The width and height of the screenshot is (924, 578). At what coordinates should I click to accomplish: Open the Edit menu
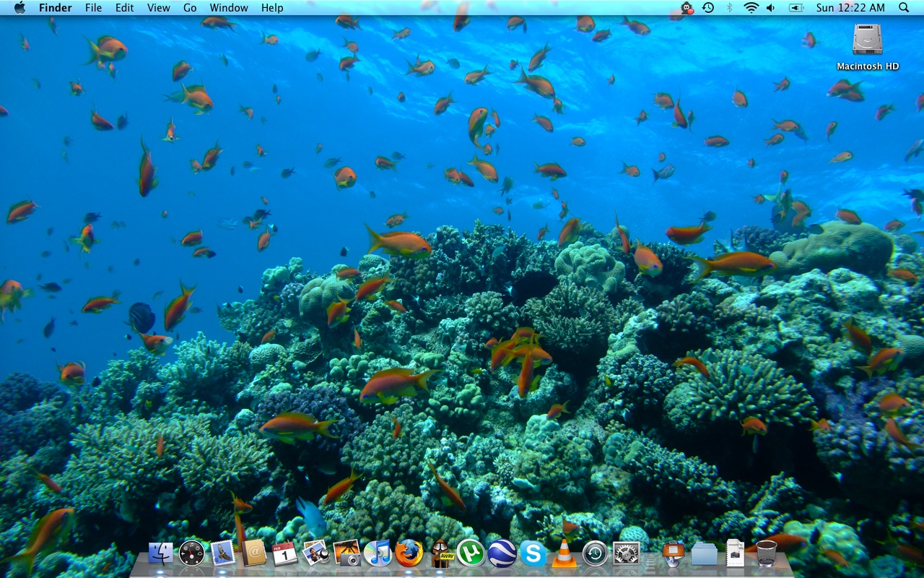[x=125, y=8]
